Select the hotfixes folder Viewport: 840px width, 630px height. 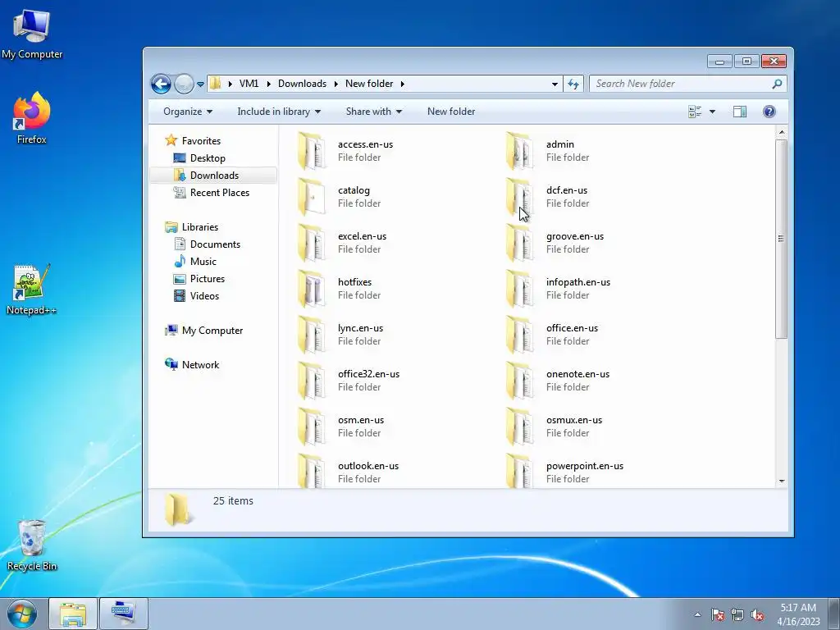click(339, 289)
